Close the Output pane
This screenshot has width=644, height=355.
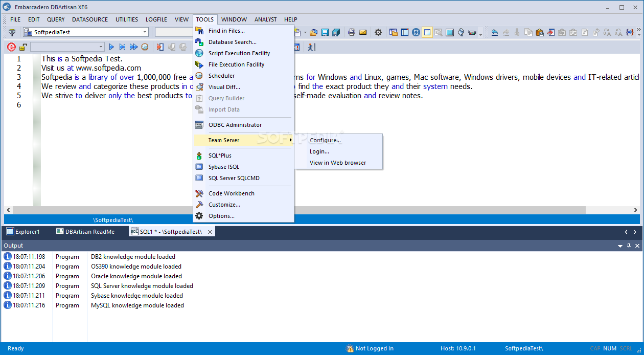pyautogui.click(x=637, y=246)
